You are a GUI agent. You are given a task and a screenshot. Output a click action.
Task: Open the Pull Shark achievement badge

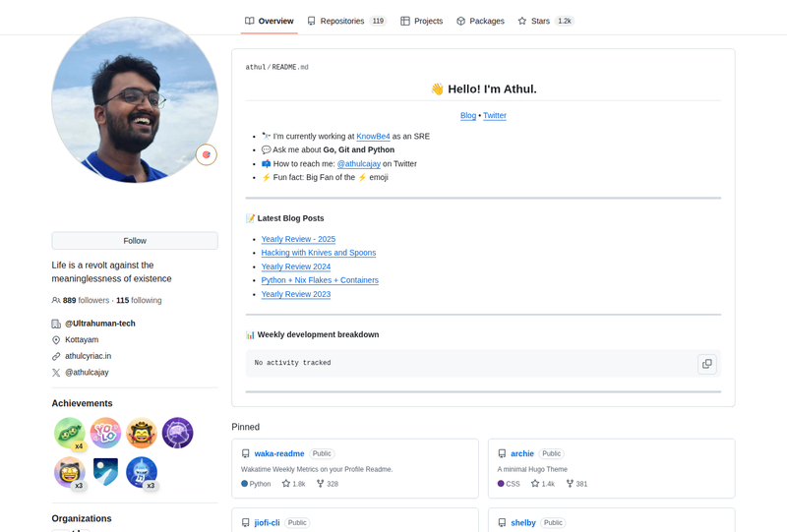pos(142,472)
